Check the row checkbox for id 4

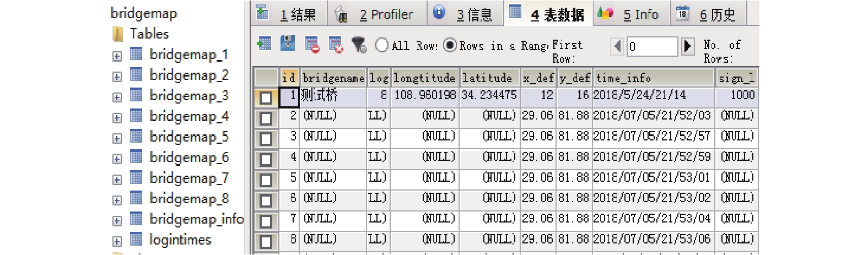pyautogui.click(x=266, y=159)
